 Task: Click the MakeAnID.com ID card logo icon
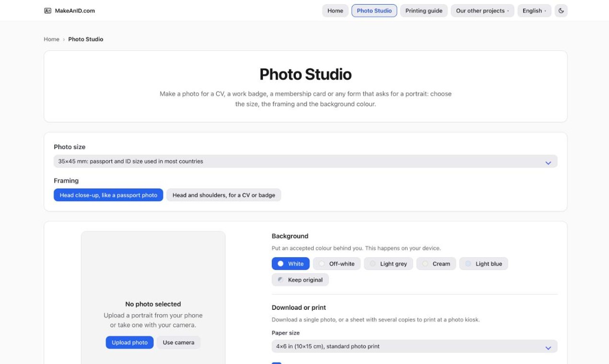(47, 11)
